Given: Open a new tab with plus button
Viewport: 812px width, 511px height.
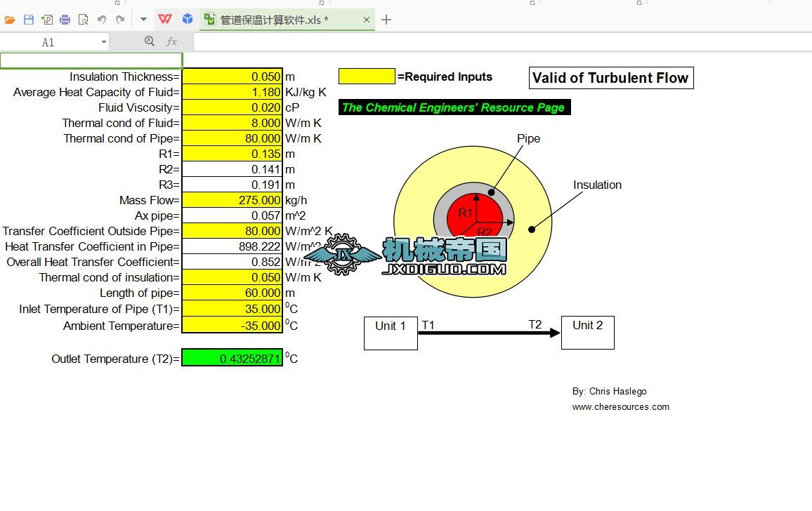Looking at the screenshot, I should [386, 20].
